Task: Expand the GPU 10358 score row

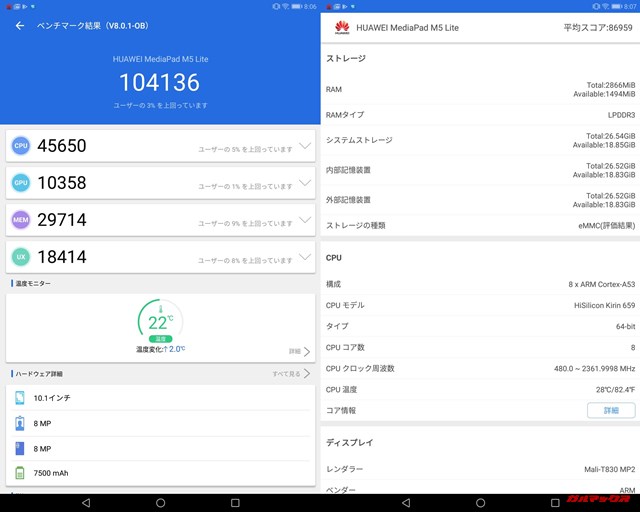Action: [x=305, y=183]
